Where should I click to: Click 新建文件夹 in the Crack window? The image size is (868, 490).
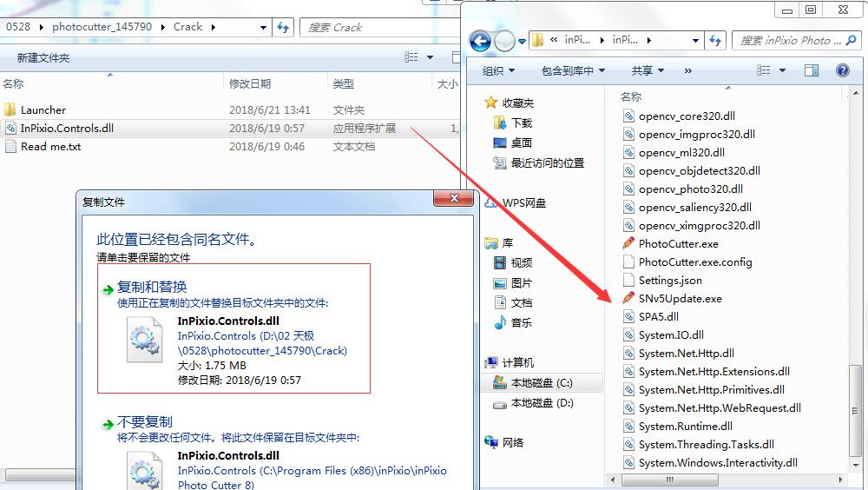(x=43, y=57)
